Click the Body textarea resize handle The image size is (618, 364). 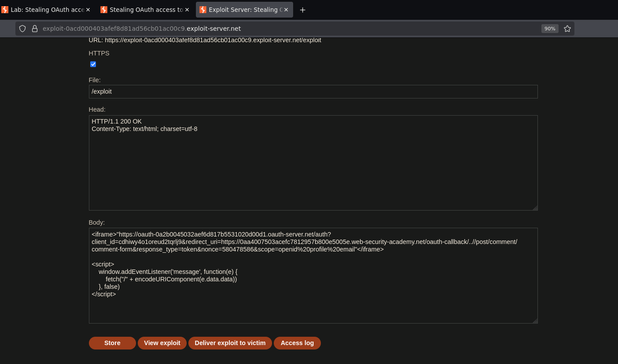tap(535, 321)
